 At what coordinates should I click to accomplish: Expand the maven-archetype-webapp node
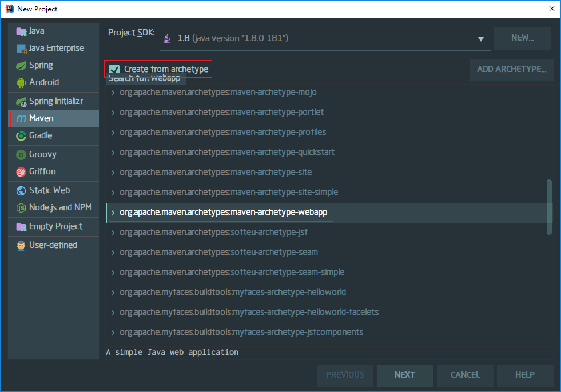point(113,213)
